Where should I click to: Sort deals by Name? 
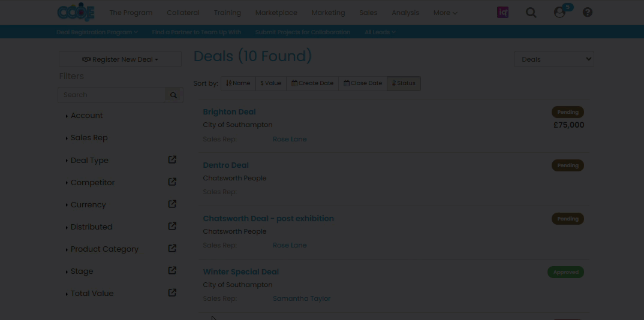tap(238, 83)
